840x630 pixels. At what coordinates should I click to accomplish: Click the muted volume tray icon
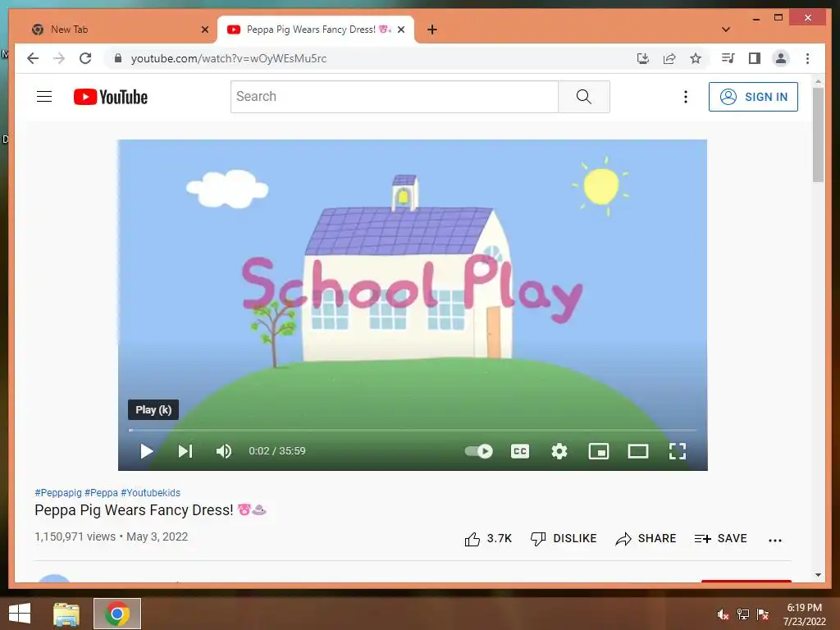coord(723,614)
